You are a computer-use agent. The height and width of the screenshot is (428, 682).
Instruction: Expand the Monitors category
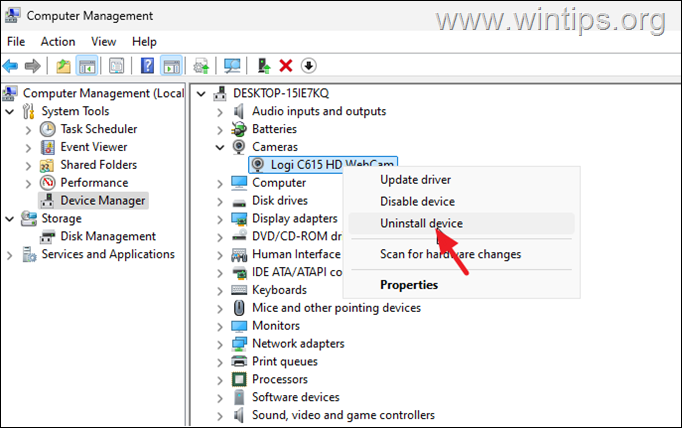[x=220, y=327]
